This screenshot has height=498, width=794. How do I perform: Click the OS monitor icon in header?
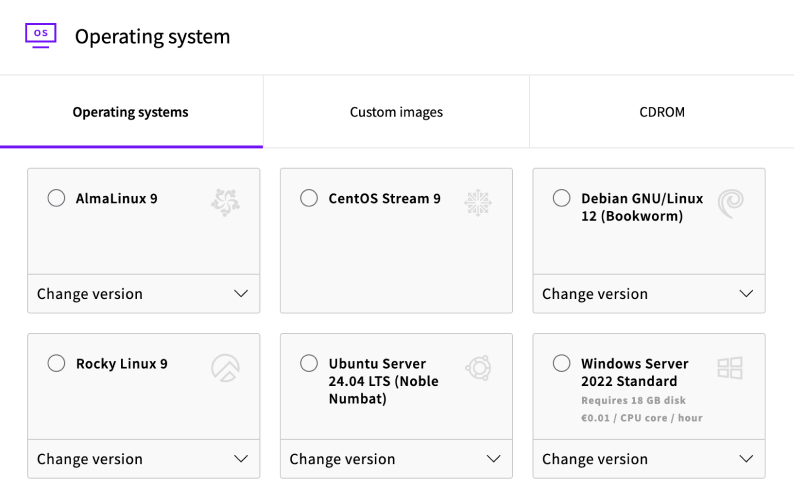(40, 35)
